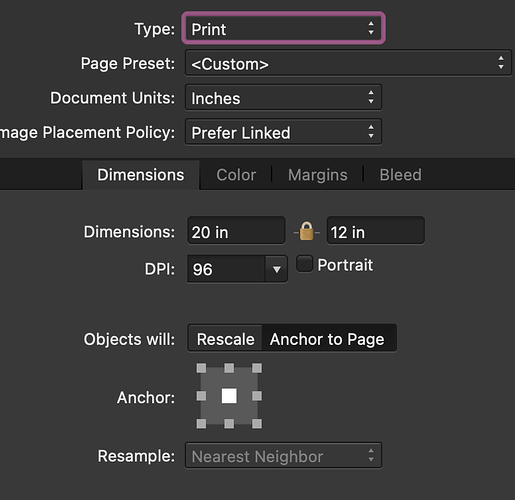Select the bottom-left anchor point
The width and height of the screenshot is (515, 500).
coord(201,424)
